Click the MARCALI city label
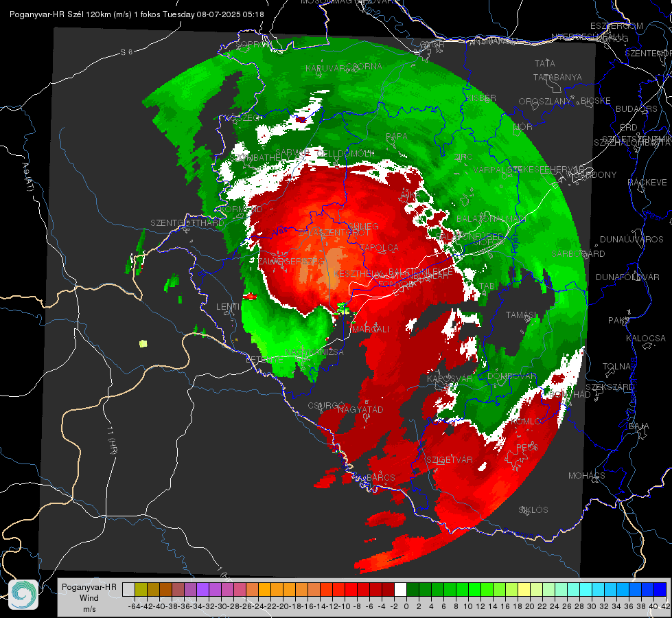672x618 pixels. (x=371, y=330)
